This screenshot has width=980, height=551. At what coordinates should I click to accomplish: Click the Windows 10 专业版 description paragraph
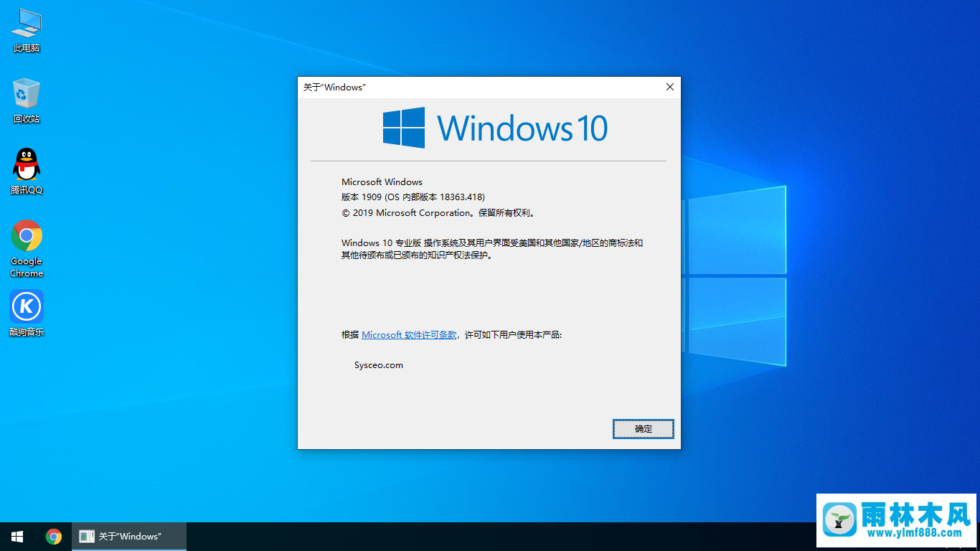492,249
